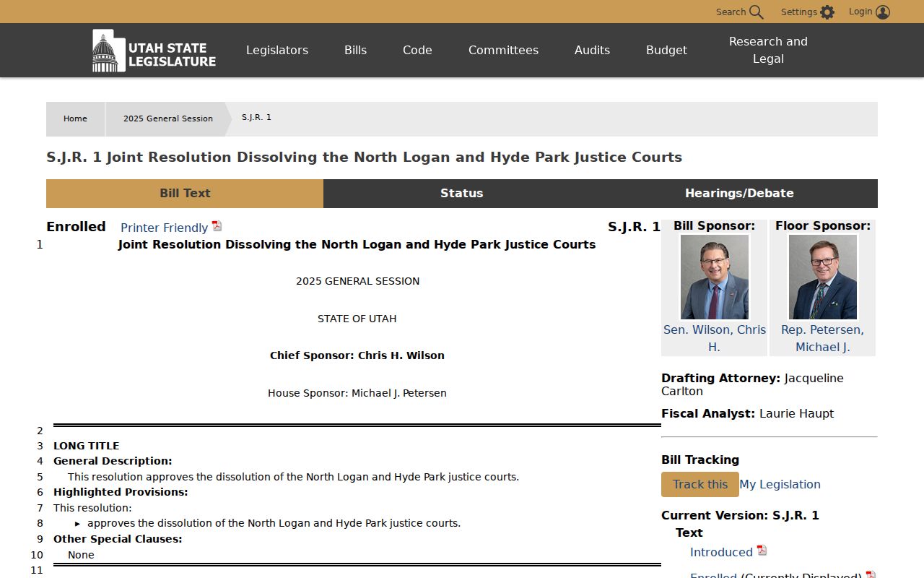Click the Login user profile icon
This screenshot has width=924, height=578.
(883, 12)
